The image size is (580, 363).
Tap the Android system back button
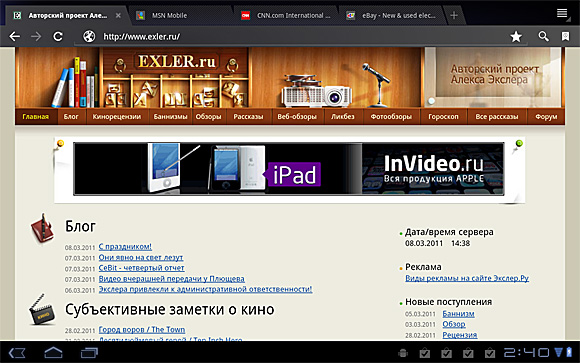click(17, 353)
